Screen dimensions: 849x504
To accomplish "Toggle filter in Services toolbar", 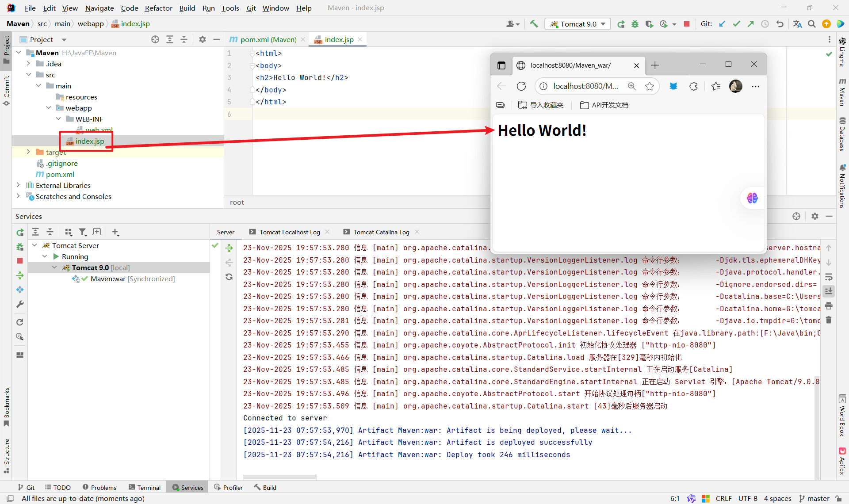I will (x=83, y=232).
